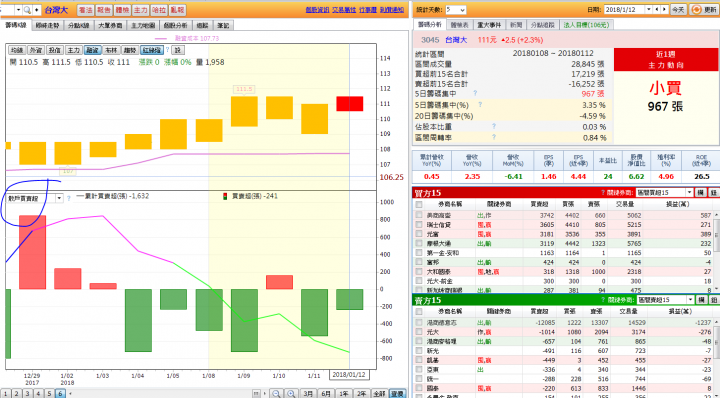Image resolution: width=720 pixels, height=398 pixels.
Task: Click first layout button in 賣方15 header
Action: (x=701, y=300)
